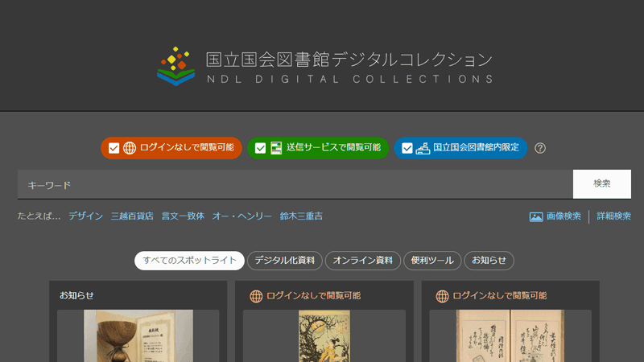644x362 pixels.
Task: Switch to the オンライン資料 tab
Action: point(363,261)
